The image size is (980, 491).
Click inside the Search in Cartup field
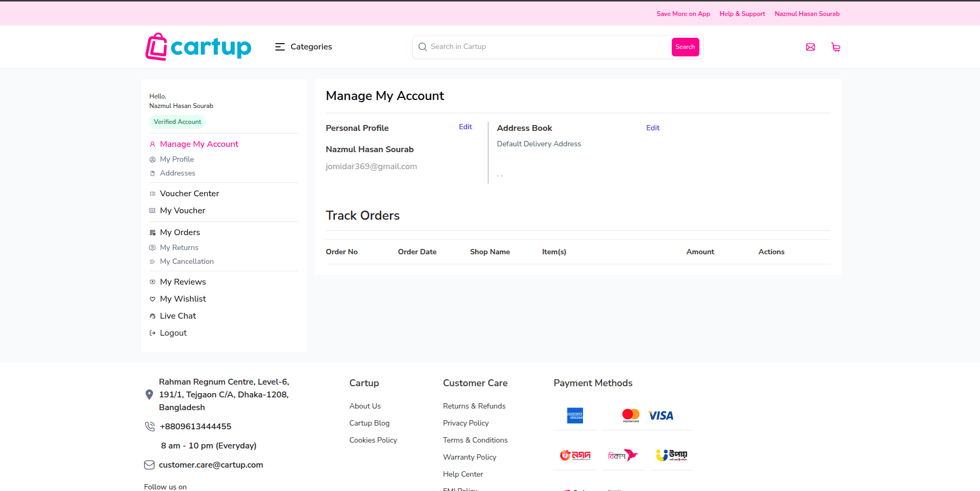pyautogui.click(x=531, y=47)
